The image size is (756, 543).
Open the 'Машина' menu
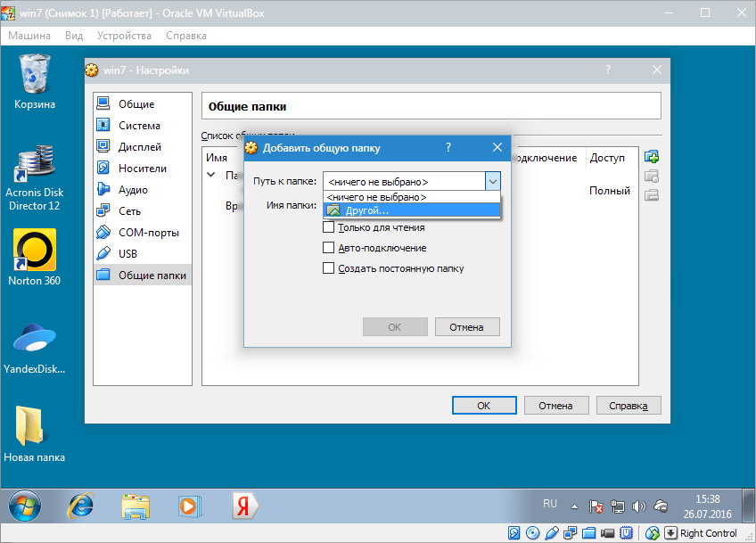click(x=30, y=36)
